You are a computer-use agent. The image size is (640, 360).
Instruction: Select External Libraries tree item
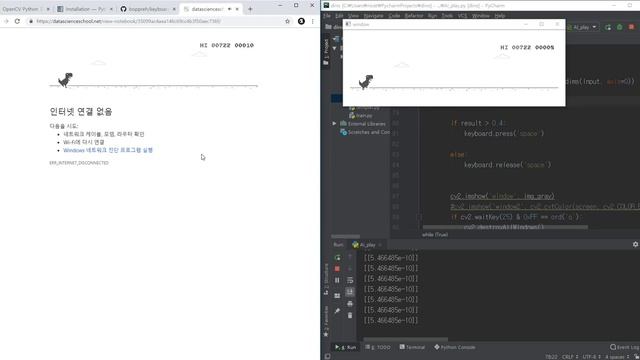363,124
